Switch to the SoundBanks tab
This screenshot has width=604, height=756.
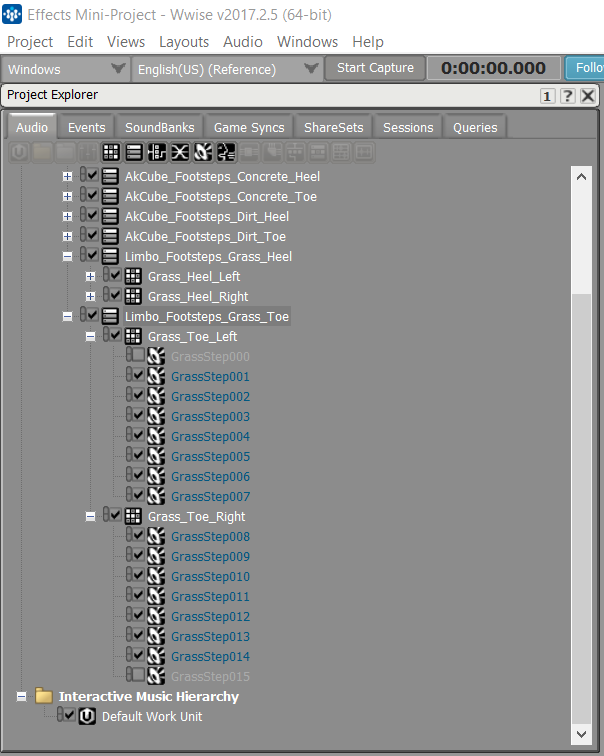coord(160,127)
